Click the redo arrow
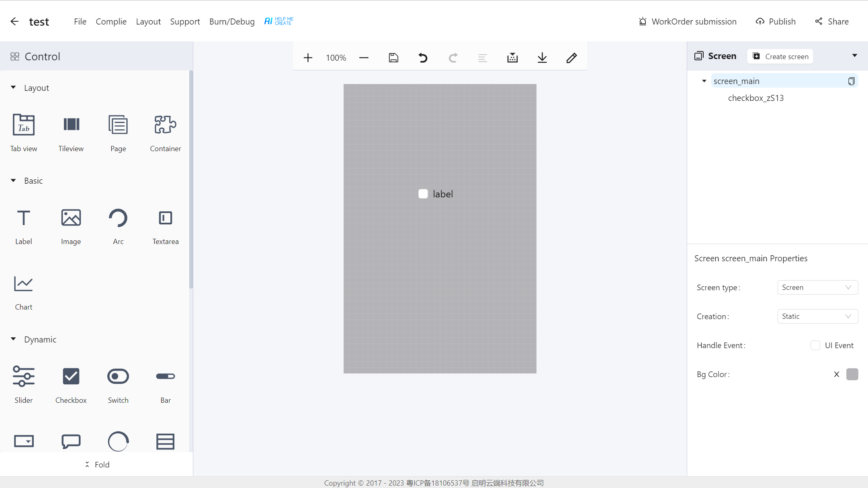The height and width of the screenshot is (488, 868). coord(453,58)
